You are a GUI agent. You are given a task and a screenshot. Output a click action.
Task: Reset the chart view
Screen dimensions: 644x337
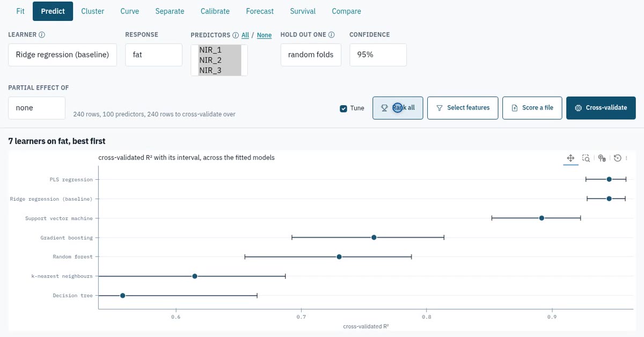tap(618, 158)
